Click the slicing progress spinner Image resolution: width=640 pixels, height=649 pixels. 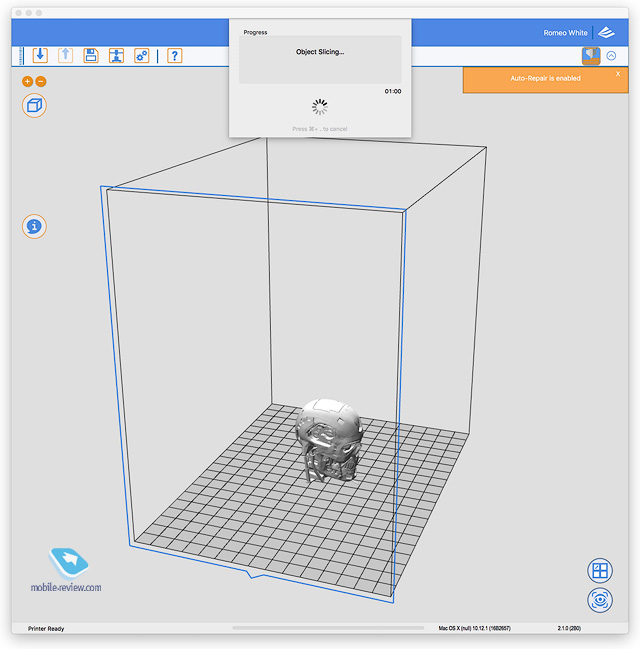click(x=320, y=107)
